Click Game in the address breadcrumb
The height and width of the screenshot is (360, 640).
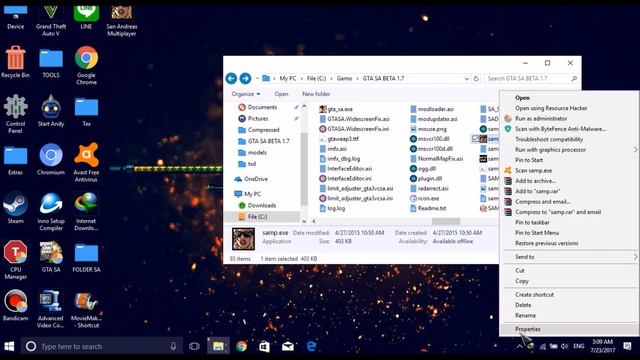click(x=344, y=78)
